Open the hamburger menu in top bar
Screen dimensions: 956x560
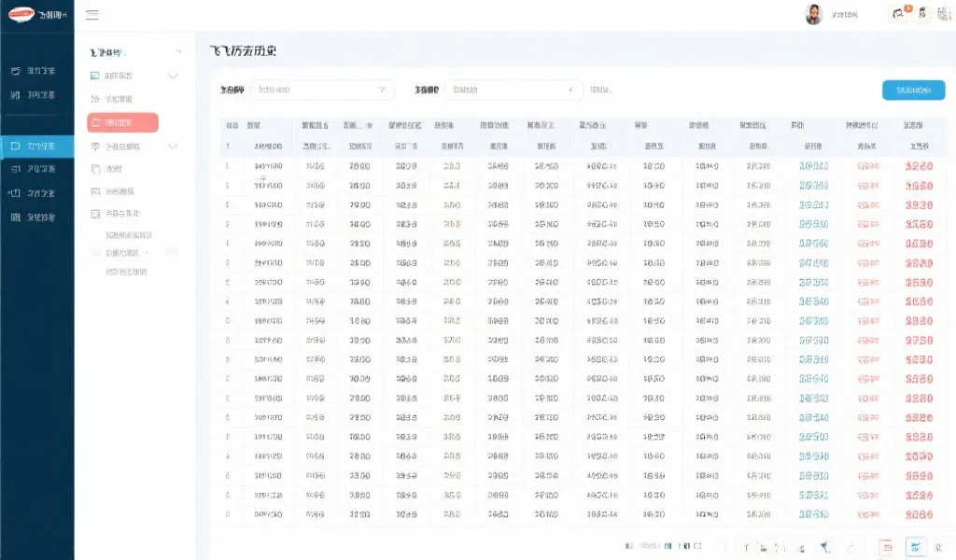(x=92, y=15)
